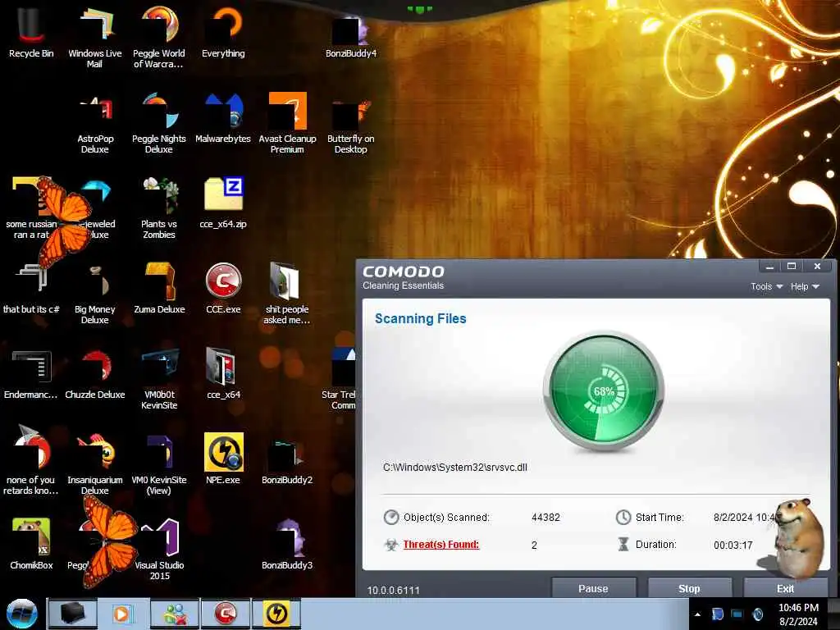
Task: Expand the Help dropdown in Comodo
Action: click(805, 286)
